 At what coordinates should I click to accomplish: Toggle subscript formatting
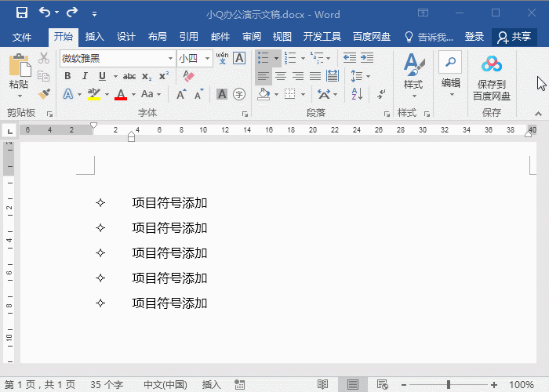(x=147, y=76)
